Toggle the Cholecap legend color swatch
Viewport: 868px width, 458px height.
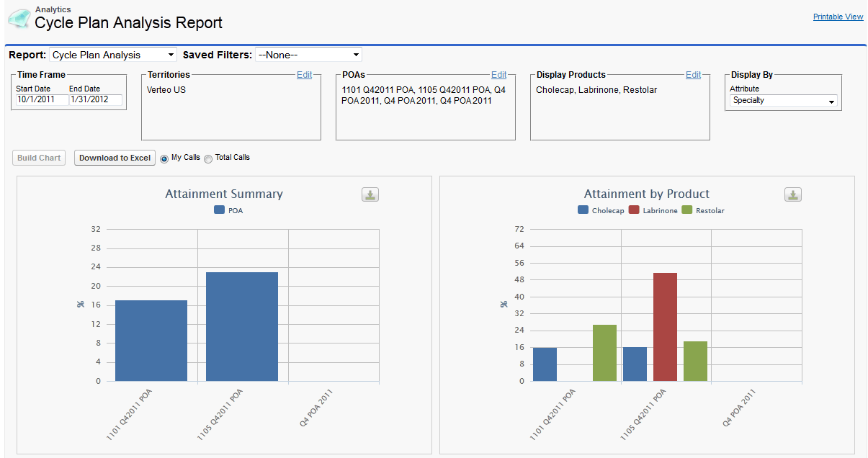(x=583, y=210)
